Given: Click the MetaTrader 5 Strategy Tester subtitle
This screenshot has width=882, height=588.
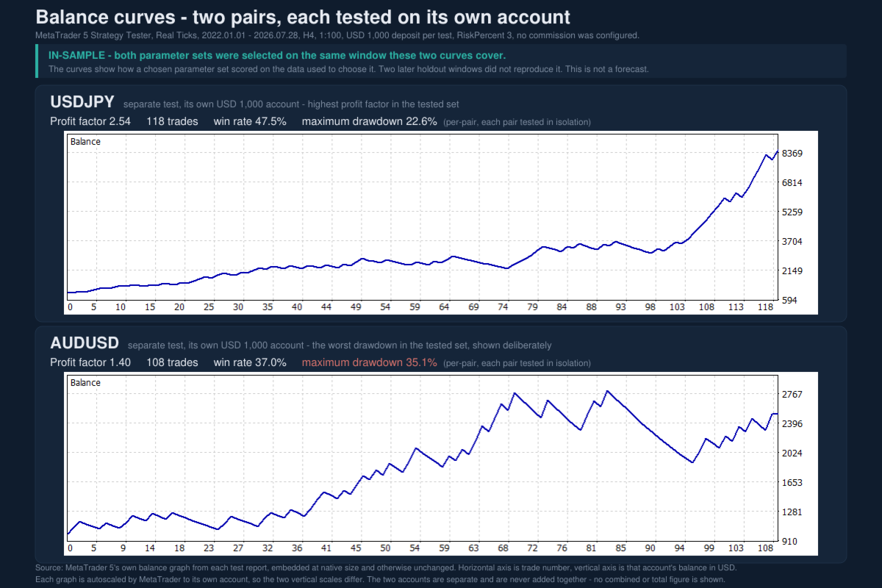Looking at the screenshot, I should point(337,35).
